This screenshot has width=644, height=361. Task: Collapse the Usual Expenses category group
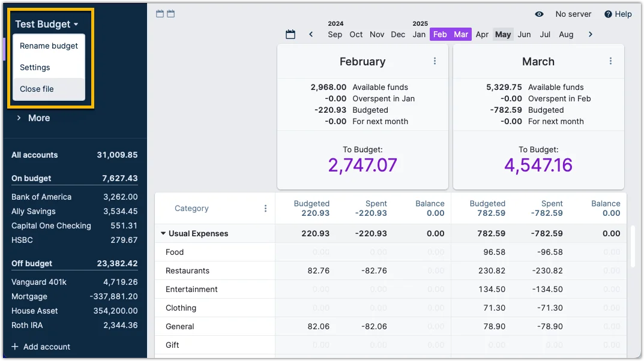pyautogui.click(x=163, y=234)
